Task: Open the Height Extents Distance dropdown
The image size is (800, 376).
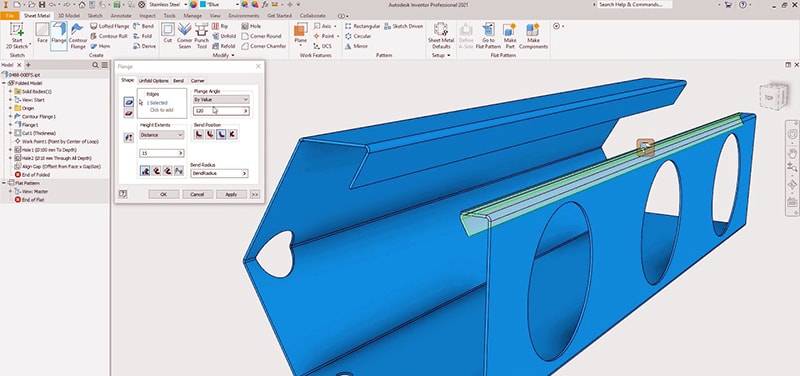Action: point(162,135)
